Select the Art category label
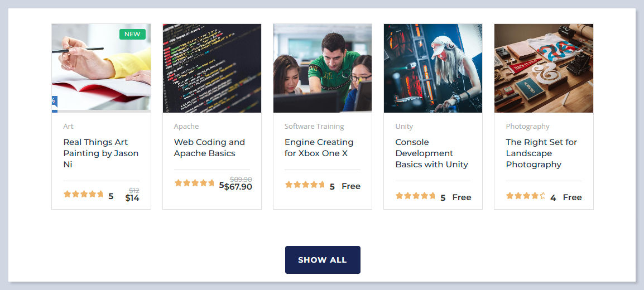This screenshot has height=290, width=644. click(68, 127)
